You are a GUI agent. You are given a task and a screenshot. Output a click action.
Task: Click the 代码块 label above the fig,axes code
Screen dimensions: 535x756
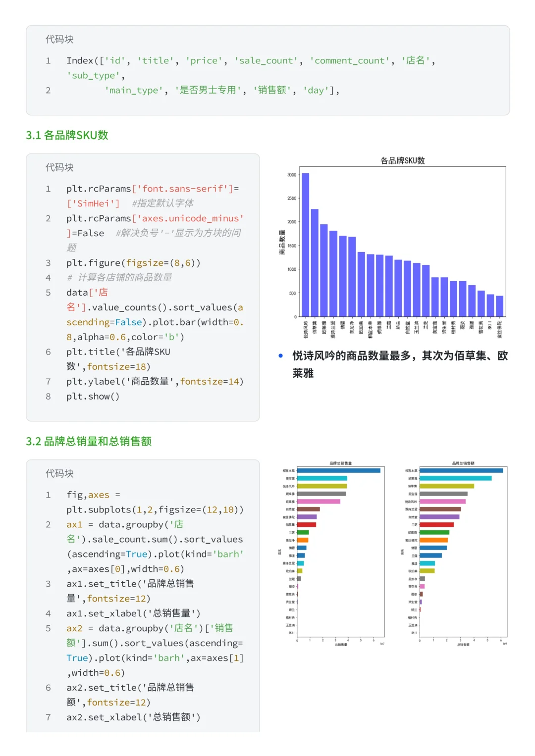pos(59,473)
